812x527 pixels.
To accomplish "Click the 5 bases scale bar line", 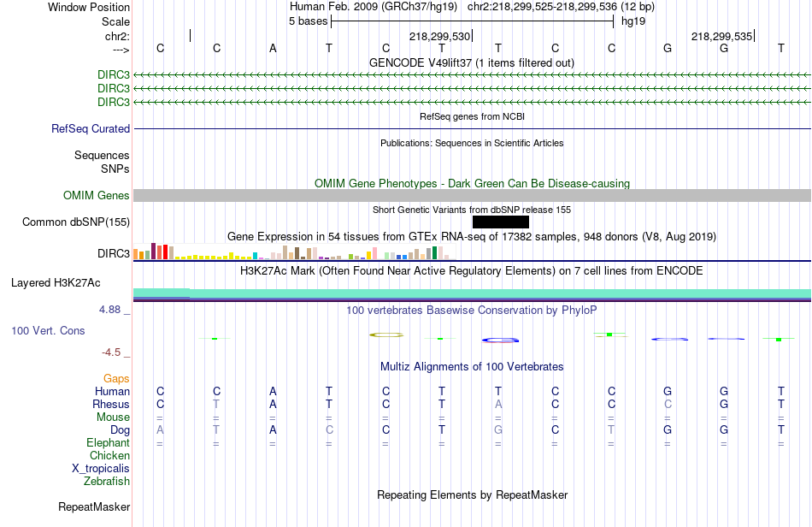I will point(473,21).
